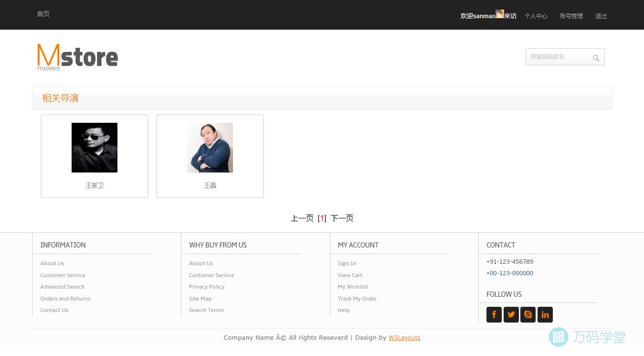Viewport: 644px width, 356px height.
Task: Click phone number +00-123-000000
Action: tap(510, 273)
